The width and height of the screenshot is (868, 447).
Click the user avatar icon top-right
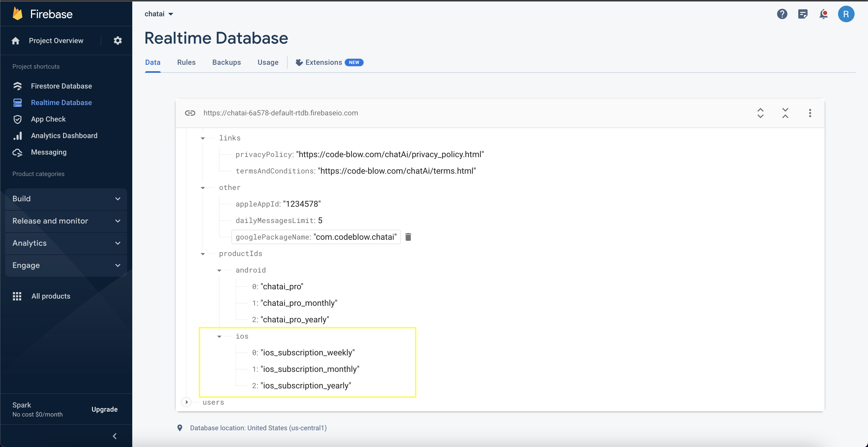[x=847, y=14]
